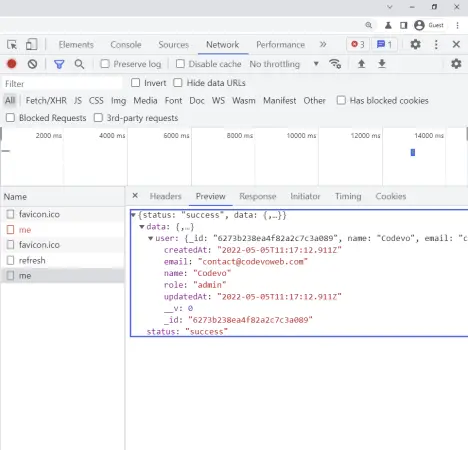Show more DevTools tabs via chevron
Viewport: 468px width, 450px height.
pyautogui.click(x=323, y=44)
